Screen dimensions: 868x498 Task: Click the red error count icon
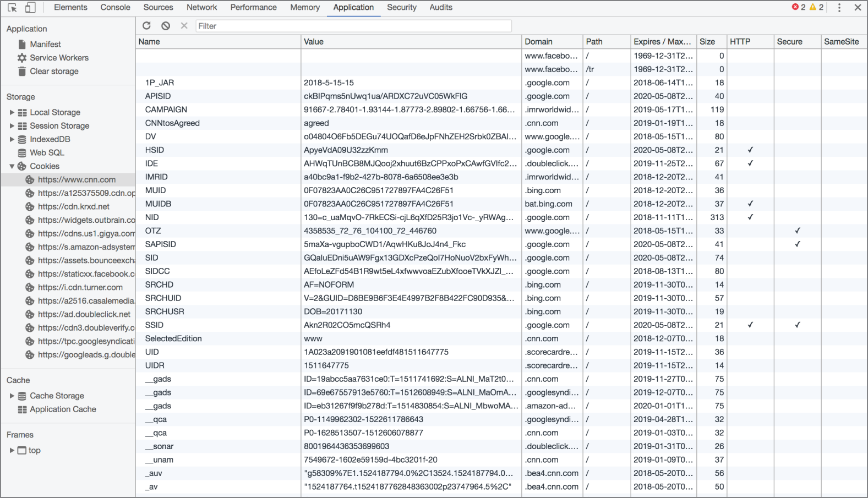[795, 7]
